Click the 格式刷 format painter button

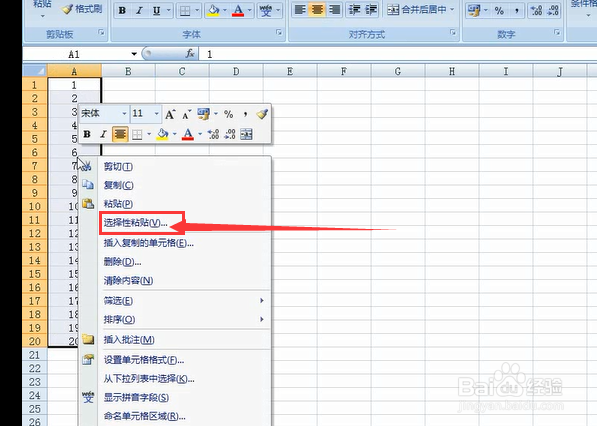pos(83,9)
